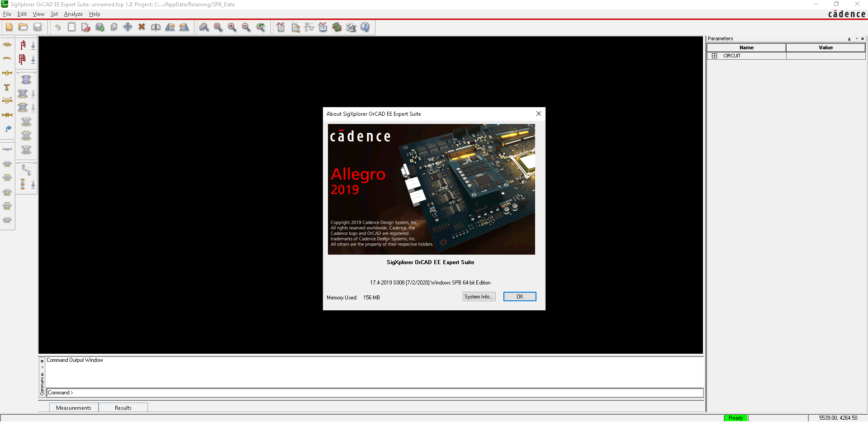Viewport: 868px width, 422px height.
Task: Click the coupled transmission line icon in palette
Action: 26,80
